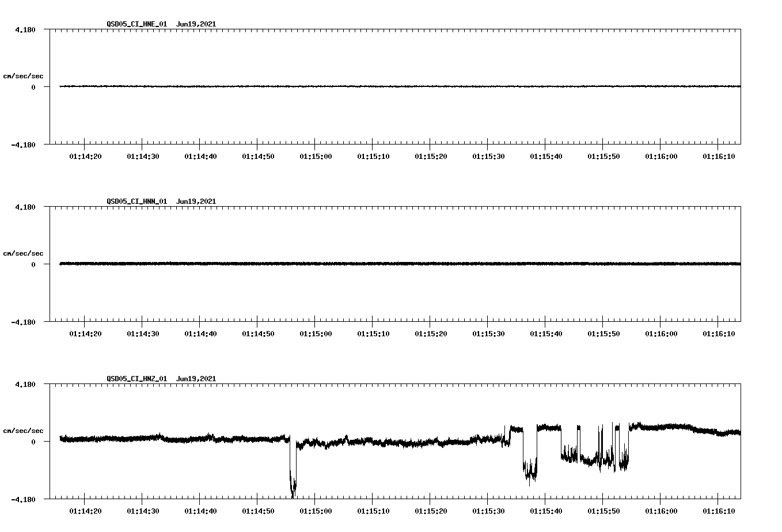This screenshot has width=782, height=532.
Task: Click the 0 axis label on HNE plot
Action: 33,87
